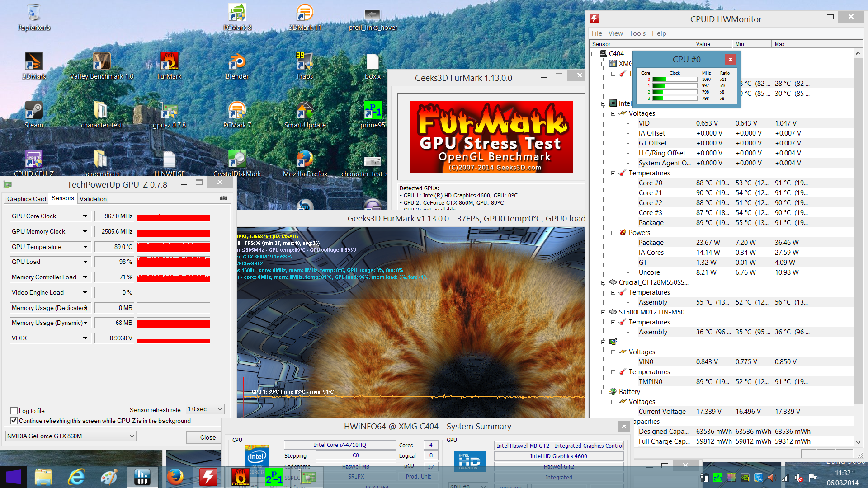The height and width of the screenshot is (488, 868).
Task: Change the sensor refresh rate dropdown
Action: 206,409
